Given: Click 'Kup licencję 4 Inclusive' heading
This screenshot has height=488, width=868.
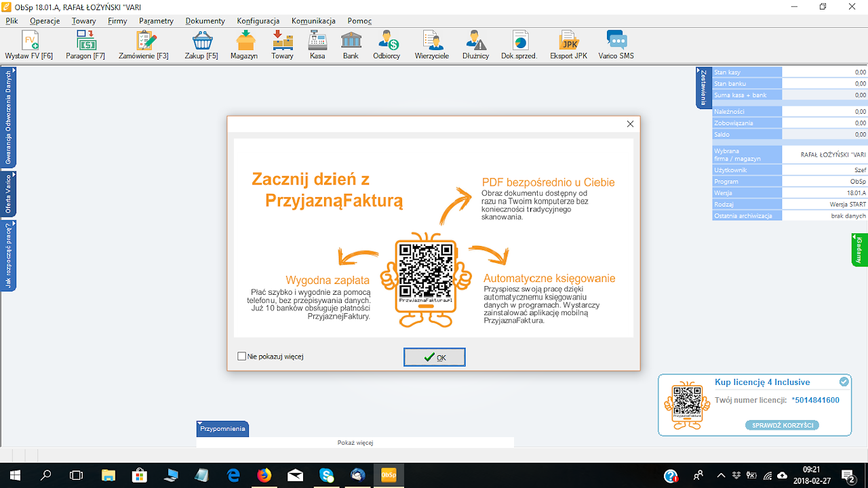Looking at the screenshot, I should click(762, 382).
